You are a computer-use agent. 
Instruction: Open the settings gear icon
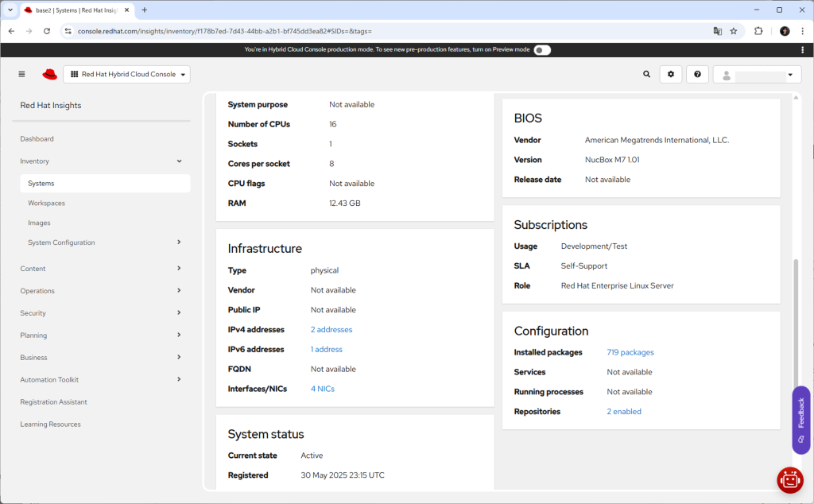click(x=671, y=74)
